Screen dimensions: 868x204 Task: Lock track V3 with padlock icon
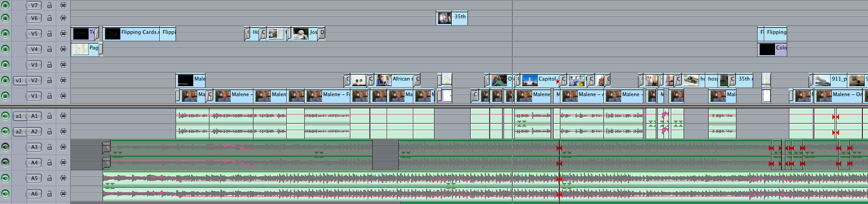(x=50, y=65)
